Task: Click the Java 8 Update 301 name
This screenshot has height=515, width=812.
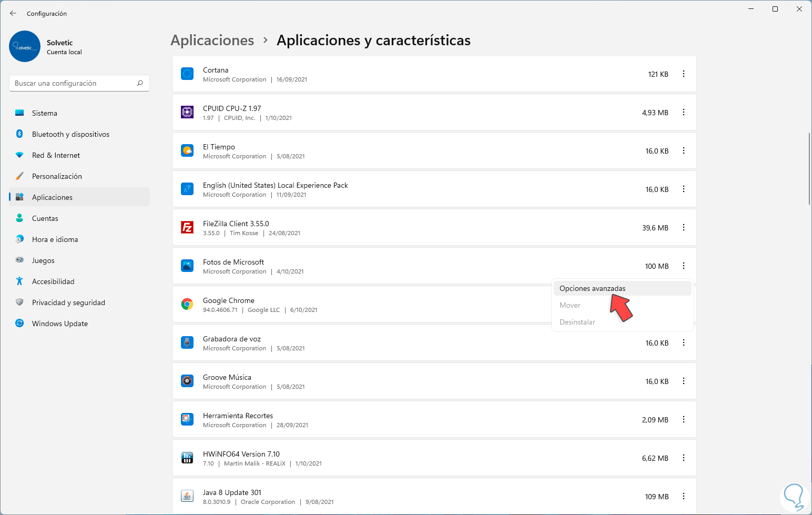Action: coord(232,492)
